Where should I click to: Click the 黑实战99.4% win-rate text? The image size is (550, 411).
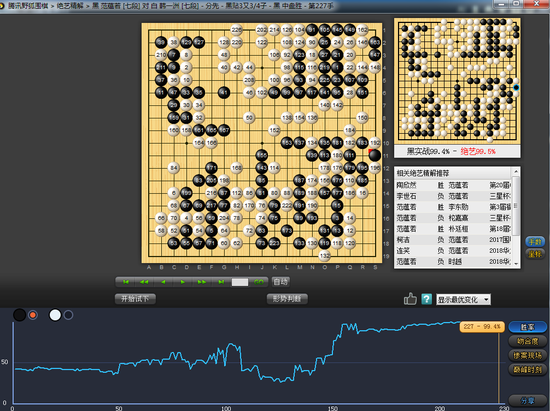coord(428,151)
